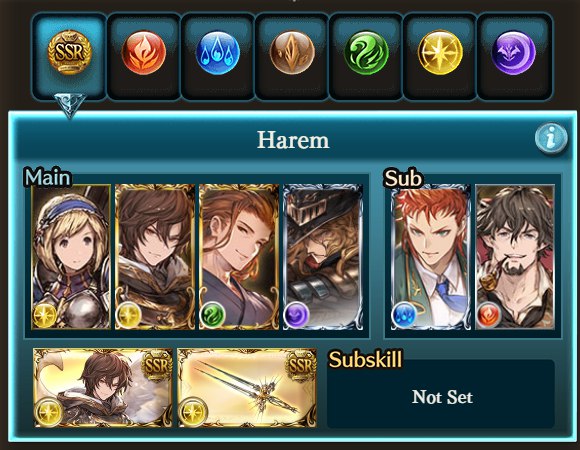The height and width of the screenshot is (450, 580).
Task: Select the helmeted dark element character
Action: coord(323,257)
